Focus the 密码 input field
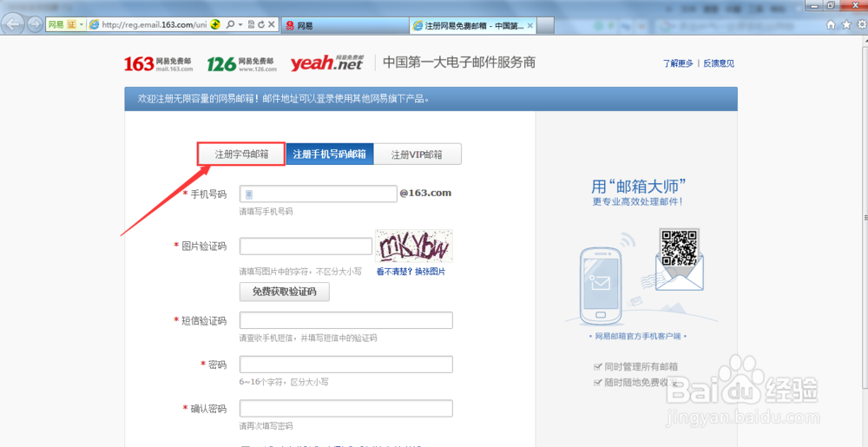 pyautogui.click(x=346, y=365)
